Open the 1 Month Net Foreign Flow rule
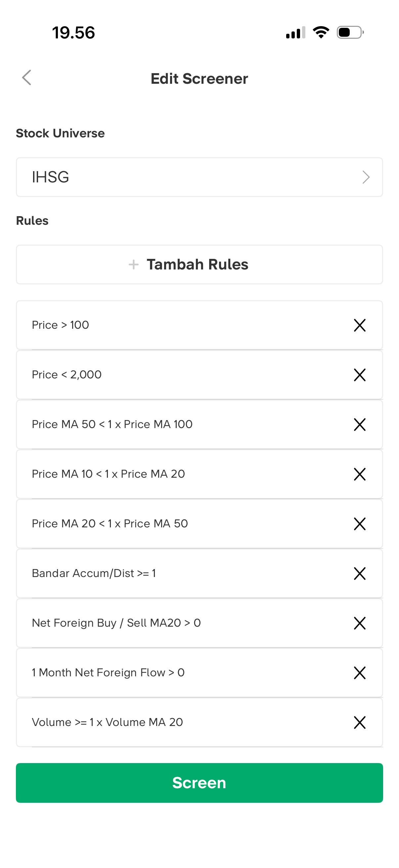This screenshot has height=868, width=399. pos(109,673)
